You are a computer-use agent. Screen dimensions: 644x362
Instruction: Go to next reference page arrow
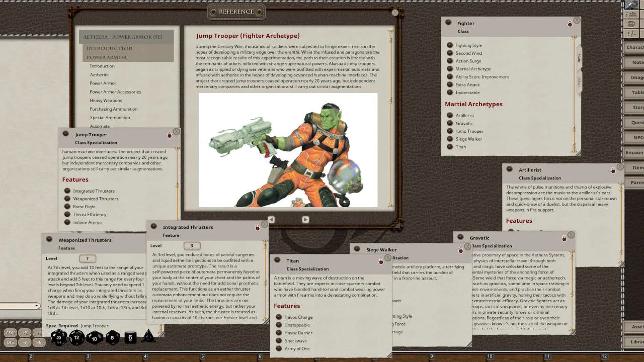[305, 220]
